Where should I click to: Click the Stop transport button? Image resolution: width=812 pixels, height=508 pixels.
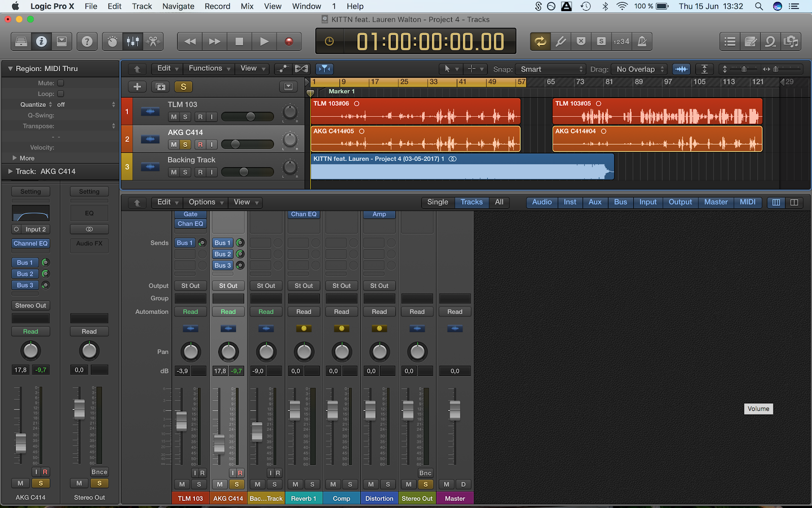tap(240, 42)
